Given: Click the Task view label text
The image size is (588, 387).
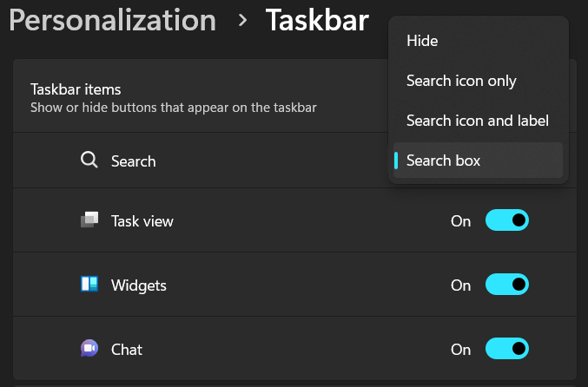Looking at the screenshot, I should 142,221.
